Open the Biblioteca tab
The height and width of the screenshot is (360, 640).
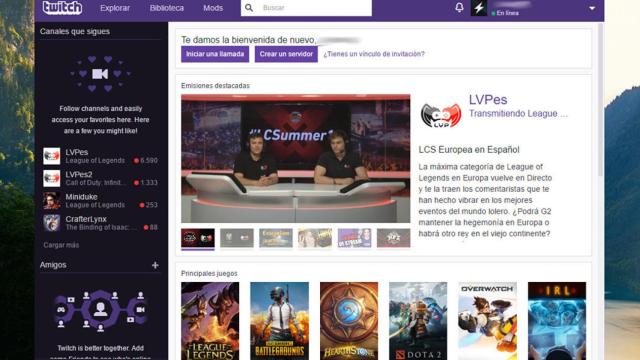coord(167,8)
